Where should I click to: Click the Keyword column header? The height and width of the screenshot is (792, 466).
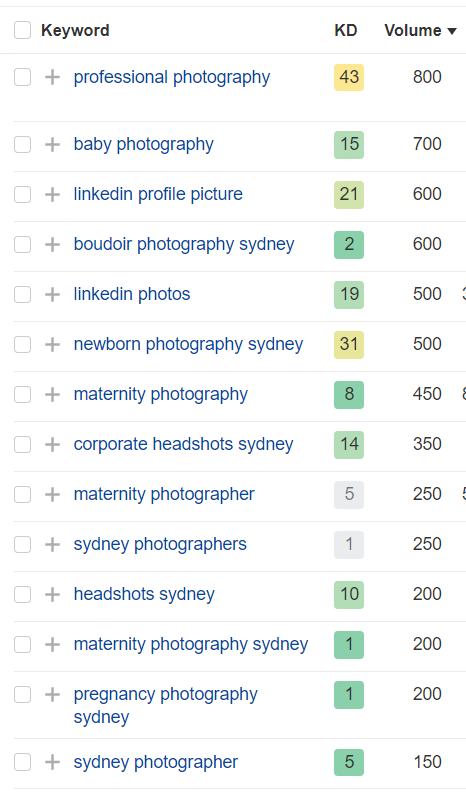75,30
